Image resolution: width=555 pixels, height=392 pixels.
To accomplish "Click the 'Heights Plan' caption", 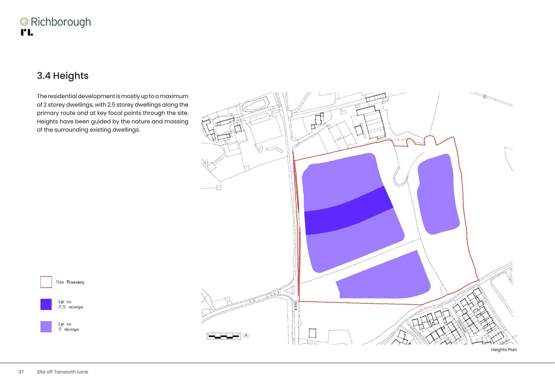I will (504, 350).
